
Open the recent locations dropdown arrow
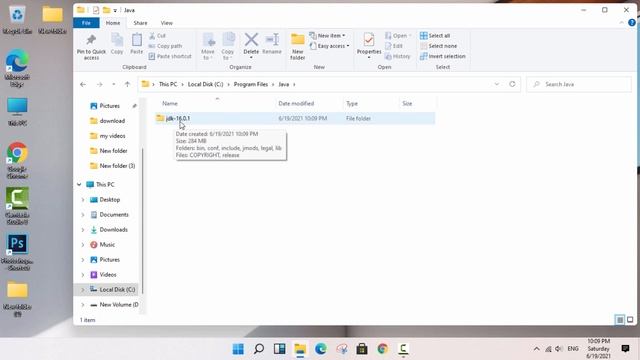click(x=113, y=84)
